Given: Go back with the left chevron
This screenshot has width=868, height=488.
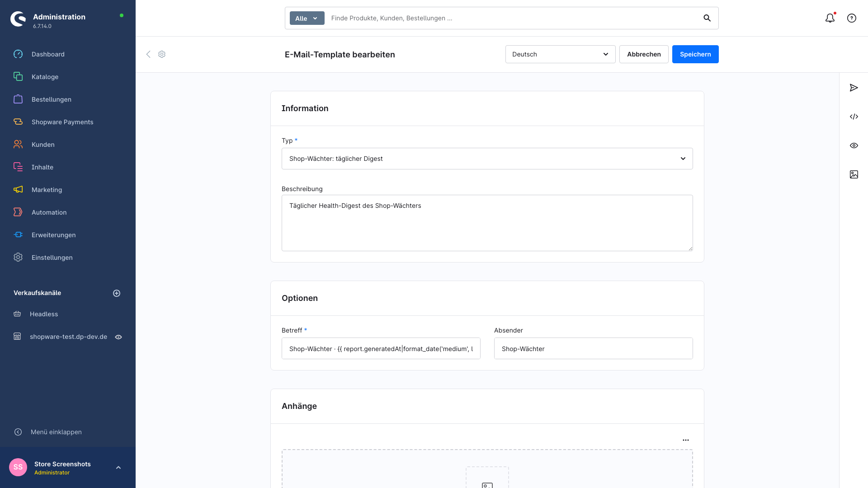Looking at the screenshot, I should (x=148, y=54).
